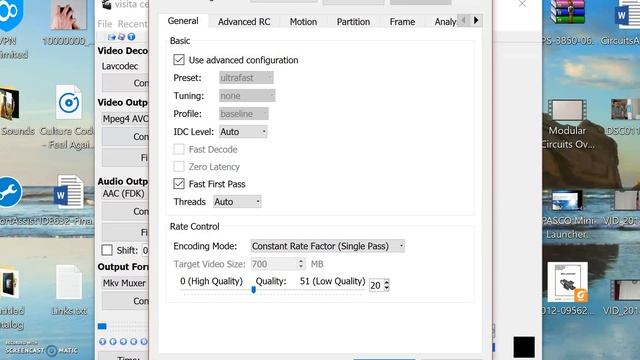Viewport: 640px width, 360px height.
Task: Switch to the Partition tab
Action: (353, 22)
